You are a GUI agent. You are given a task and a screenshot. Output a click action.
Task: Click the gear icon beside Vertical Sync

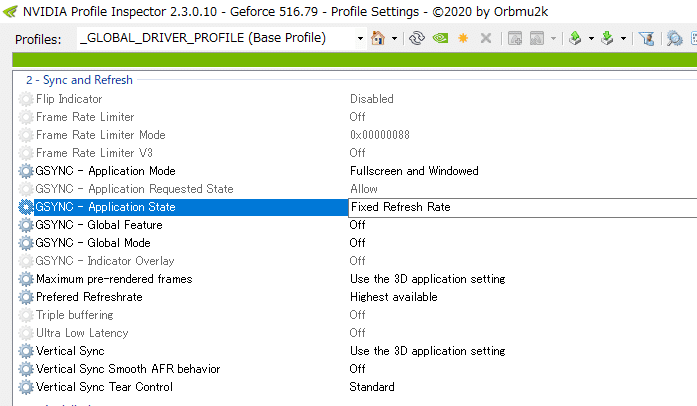click(x=26, y=351)
